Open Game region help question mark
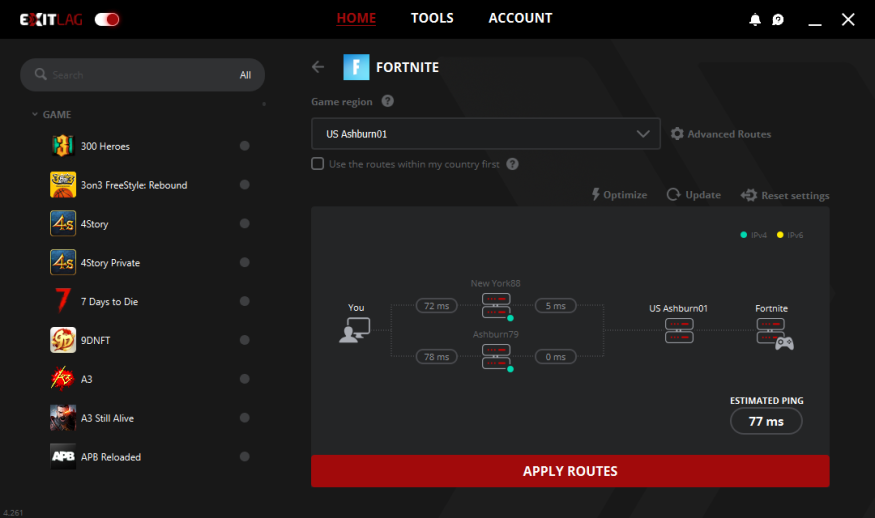Viewport: 875px width, 518px height. pos(388,101)
